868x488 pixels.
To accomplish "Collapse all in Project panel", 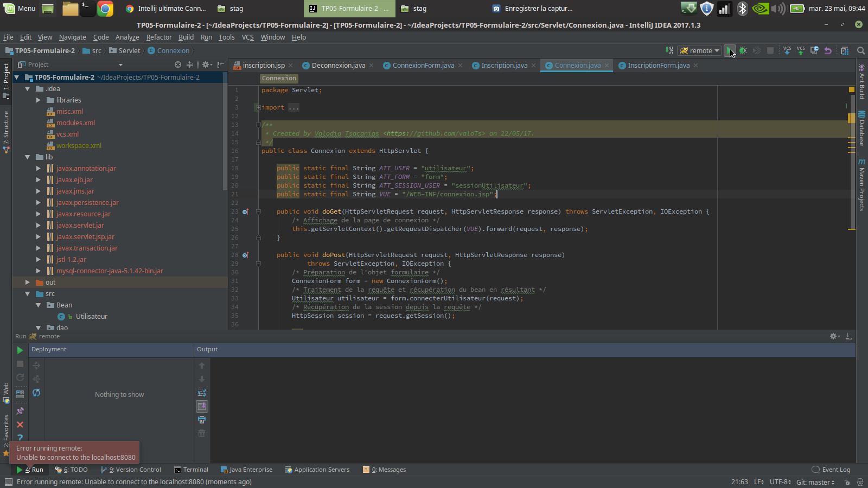I will [189, 65].
